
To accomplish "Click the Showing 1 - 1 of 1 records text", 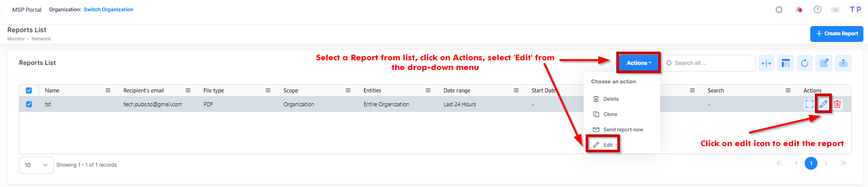I will (86, 165).
